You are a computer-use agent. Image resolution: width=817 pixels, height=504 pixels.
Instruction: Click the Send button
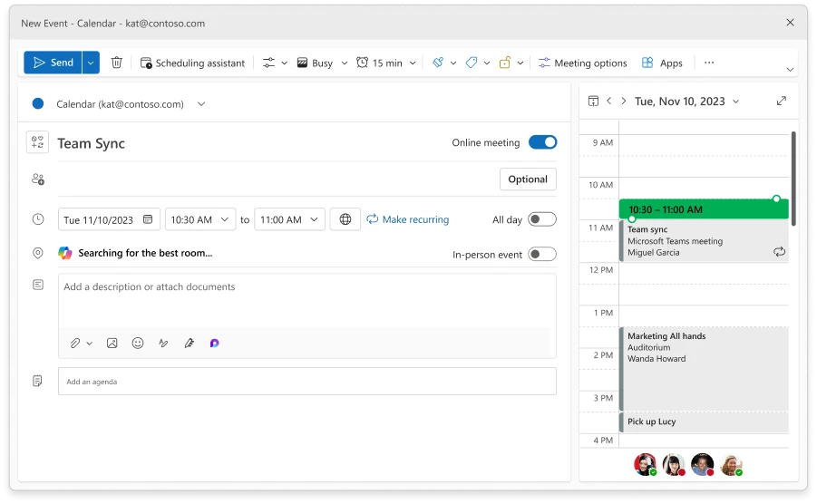53,63
